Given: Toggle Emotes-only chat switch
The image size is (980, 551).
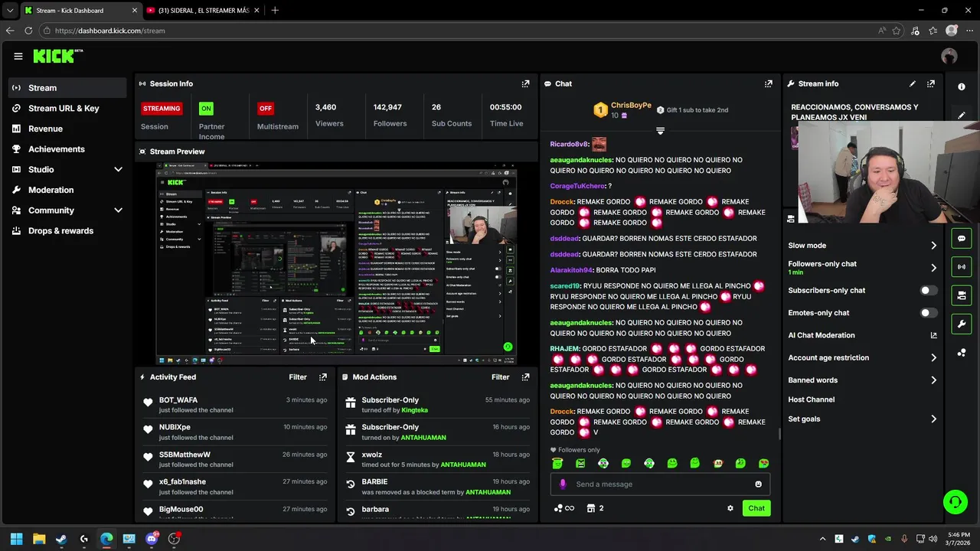Looking at the screenshot, I should [x=928, y=312].
